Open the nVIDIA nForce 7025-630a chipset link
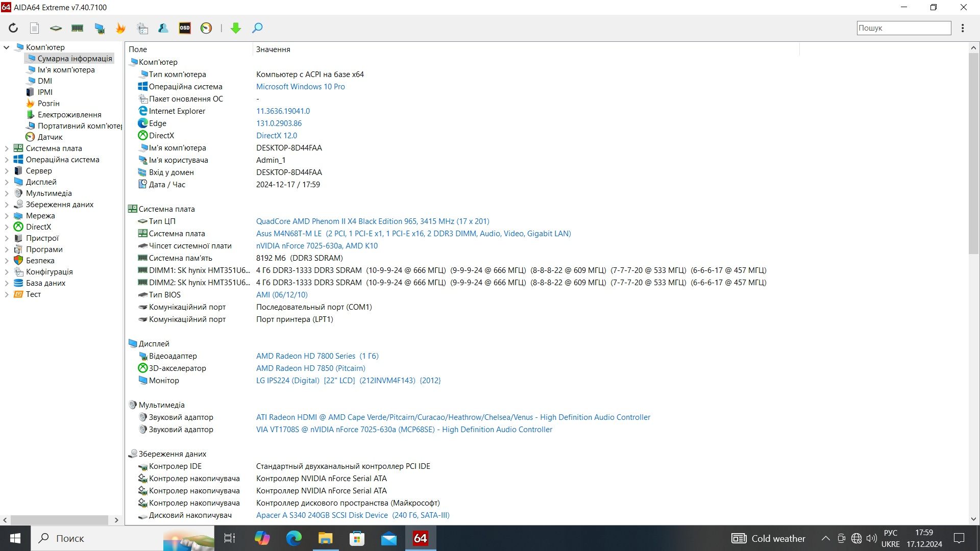The height and width of the screenshot is (551, 980). 317,246
